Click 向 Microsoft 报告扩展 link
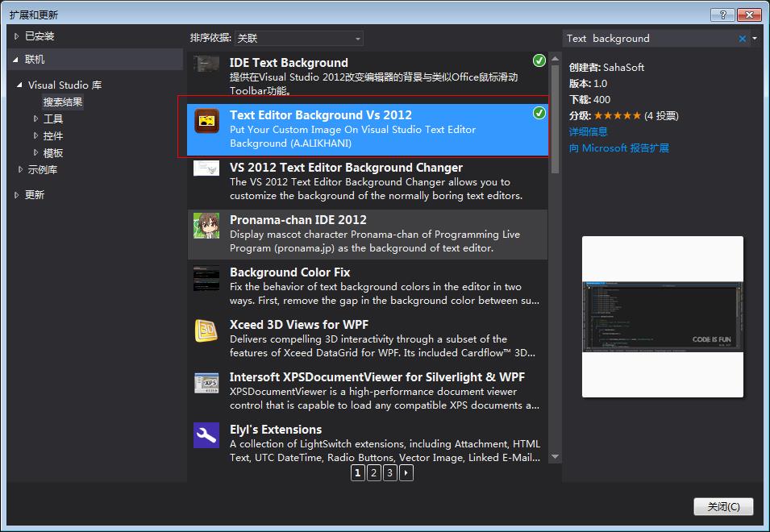Screen dimensions: 770x532 [618, 148]
